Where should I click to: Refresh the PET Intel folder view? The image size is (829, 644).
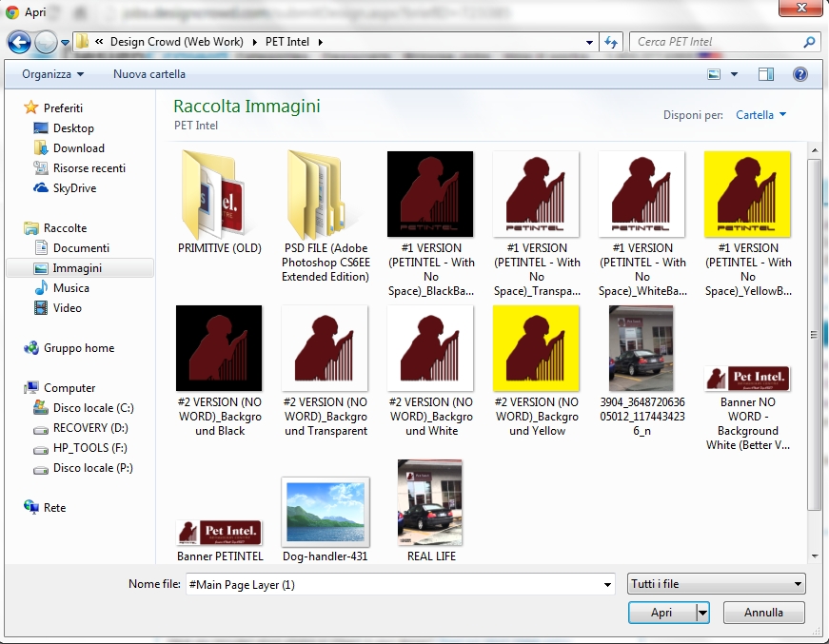pyautogui.click(x=612, y=42)
